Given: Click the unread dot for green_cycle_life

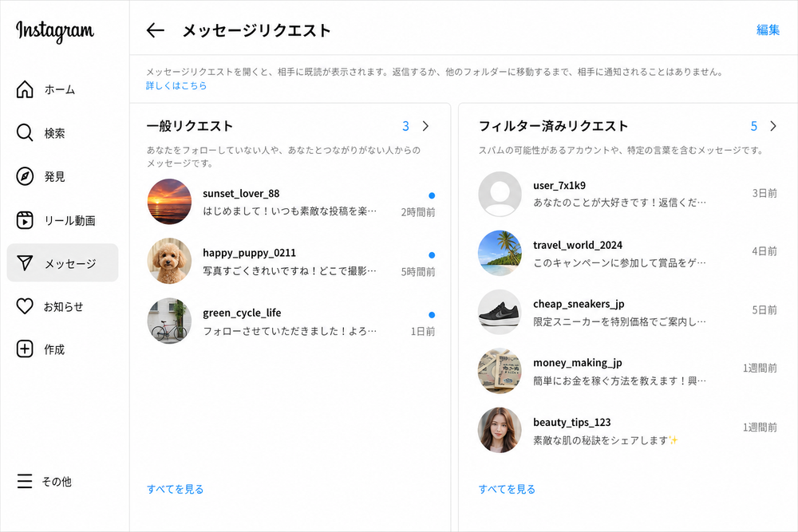Looking at the screenshot, I should coord(432,315).
